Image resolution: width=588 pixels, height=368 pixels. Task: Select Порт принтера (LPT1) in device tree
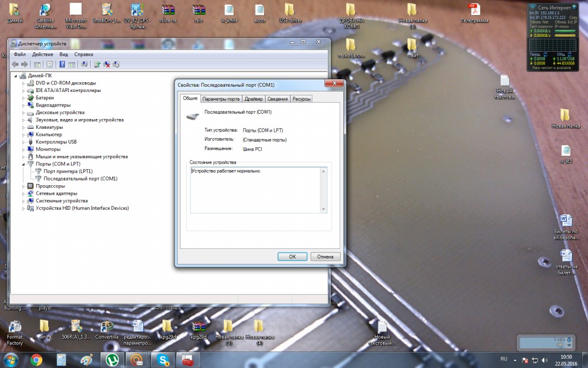click(68, 171)
